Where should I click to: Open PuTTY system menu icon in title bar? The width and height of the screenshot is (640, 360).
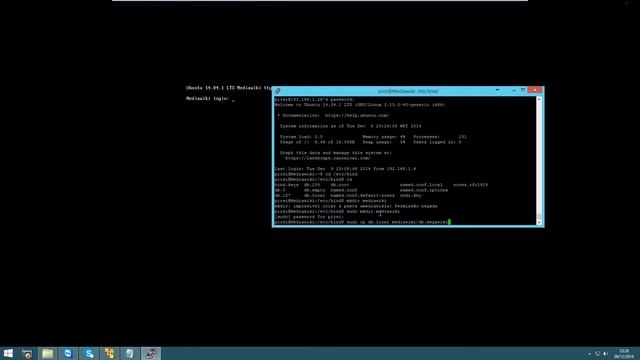278,91
